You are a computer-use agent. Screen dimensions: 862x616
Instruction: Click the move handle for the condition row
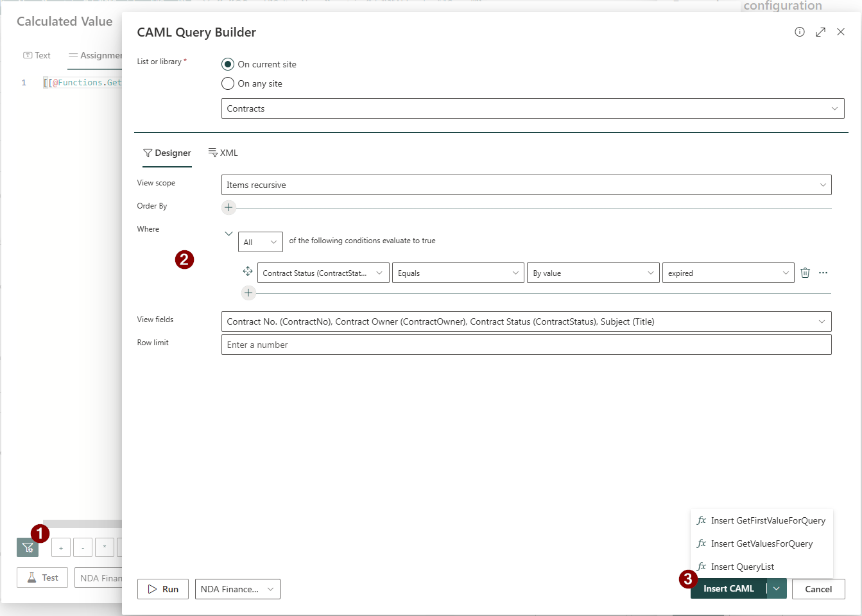click(x=248, y=271)
